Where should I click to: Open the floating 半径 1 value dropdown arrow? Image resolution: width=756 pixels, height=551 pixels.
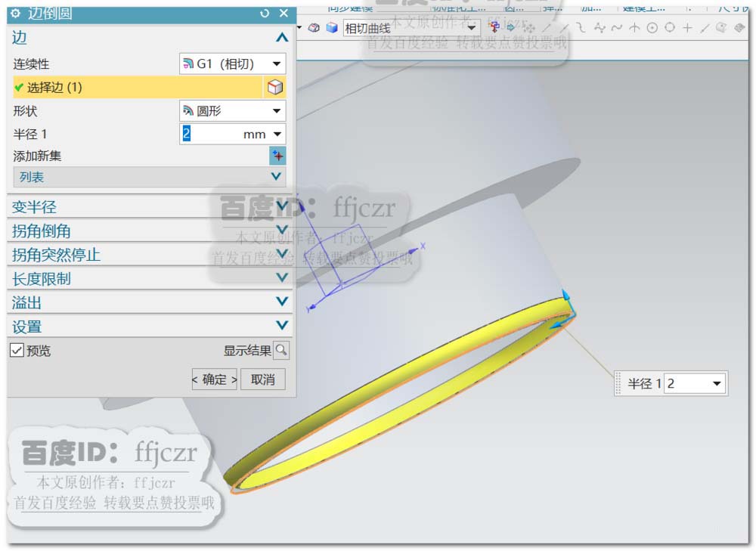pos(717,384)
